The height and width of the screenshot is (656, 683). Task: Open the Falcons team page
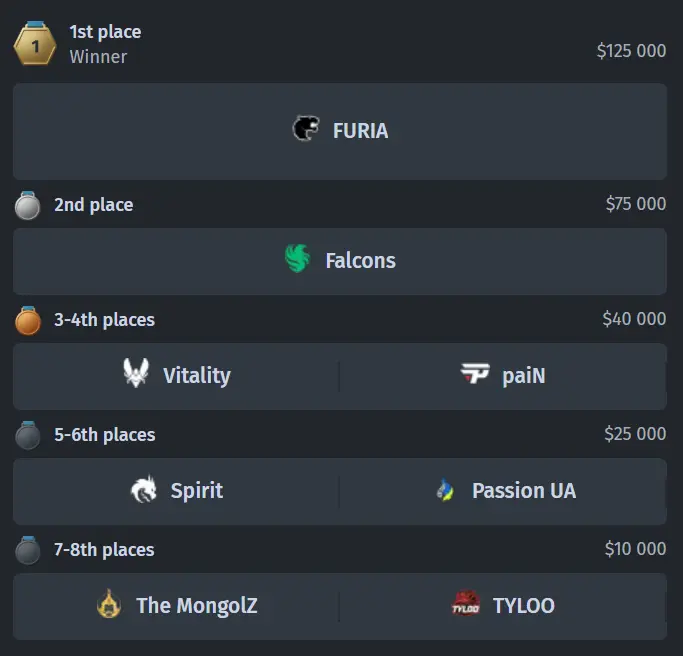click(x=360, y=261)
